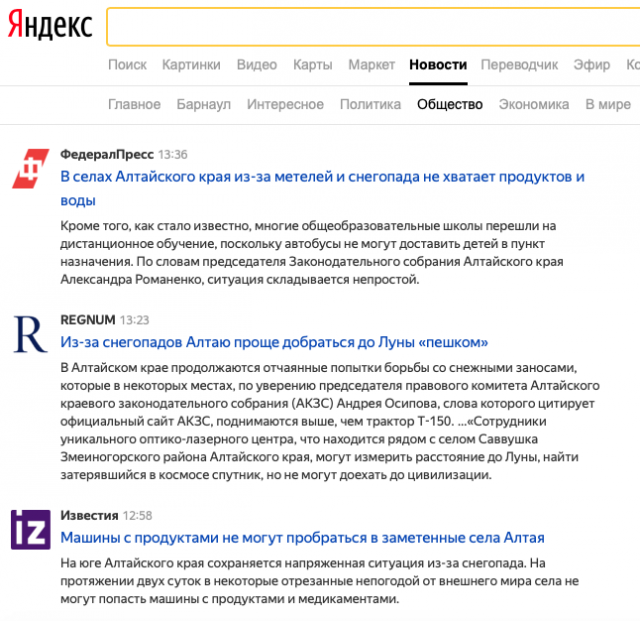Switch to the Картинки tab
Screen dimensions: 640x621
tap(191, 65)
